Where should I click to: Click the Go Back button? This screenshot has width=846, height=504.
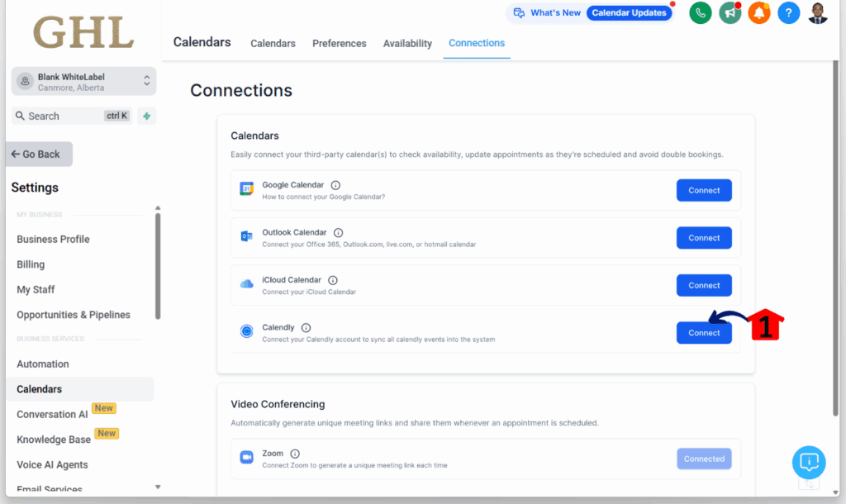point(39,155)
